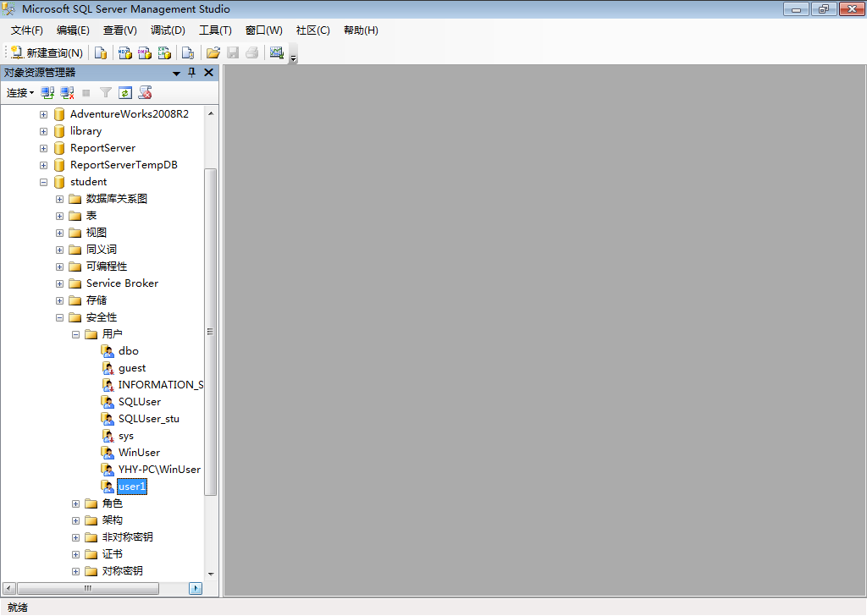This screenshot has width=867, height=616.
Task: Open the 对象资源管理器 panel position menu arrow
Action: point(176,73)
